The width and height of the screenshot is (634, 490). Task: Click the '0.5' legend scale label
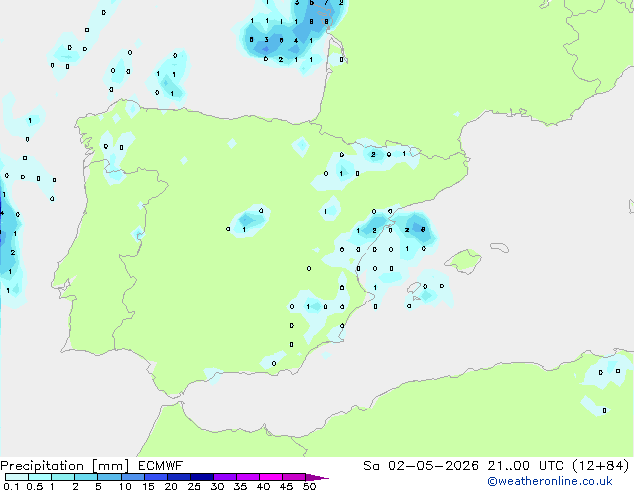35,486
